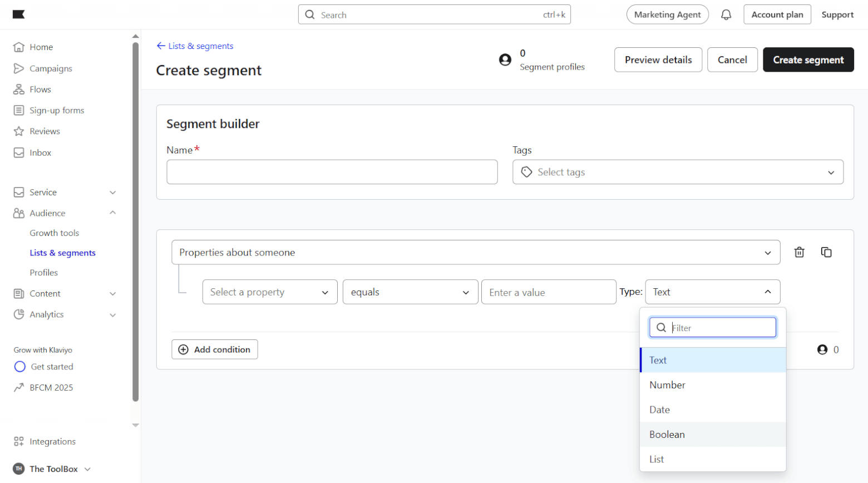Open the Select tags dropdown
Image resolution: width=868 pixels, height=483 pixels.
[677, 172]
